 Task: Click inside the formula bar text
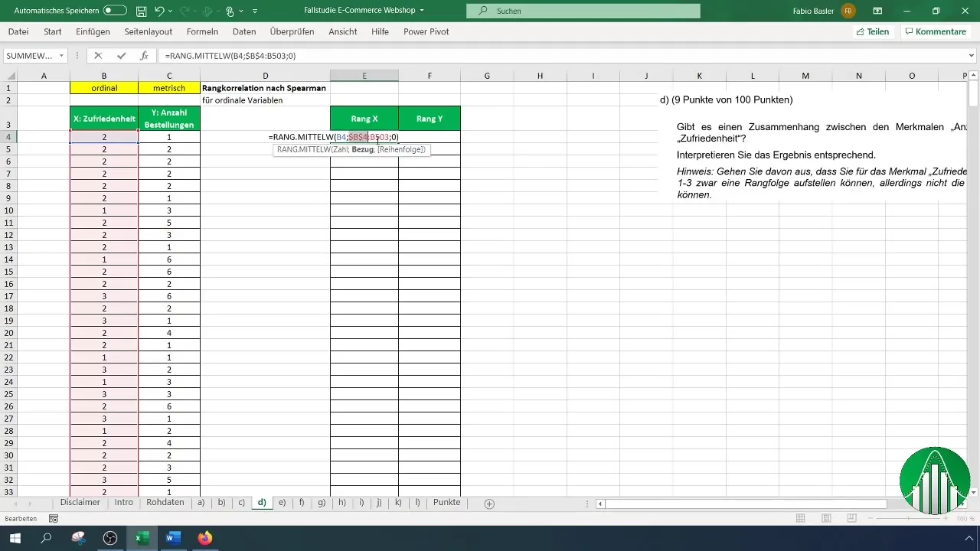pyautogui.click(x=230, y=56)
